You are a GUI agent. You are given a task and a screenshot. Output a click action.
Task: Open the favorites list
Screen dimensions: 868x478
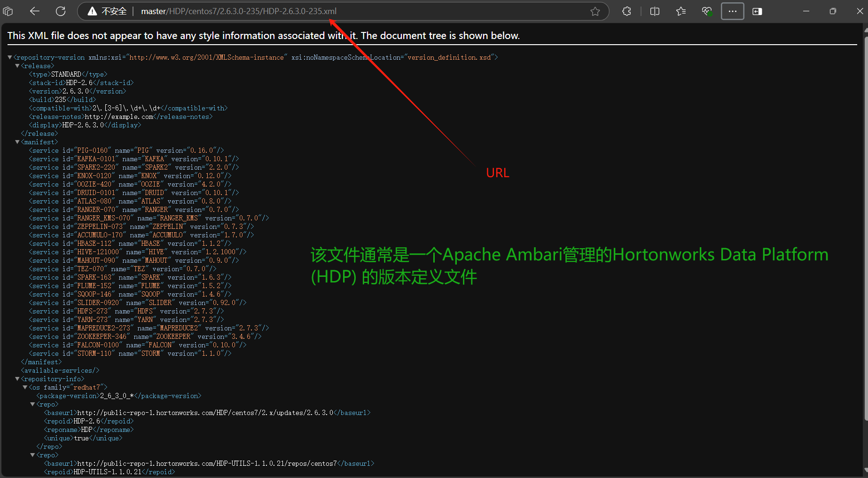[x=680, y=11]
